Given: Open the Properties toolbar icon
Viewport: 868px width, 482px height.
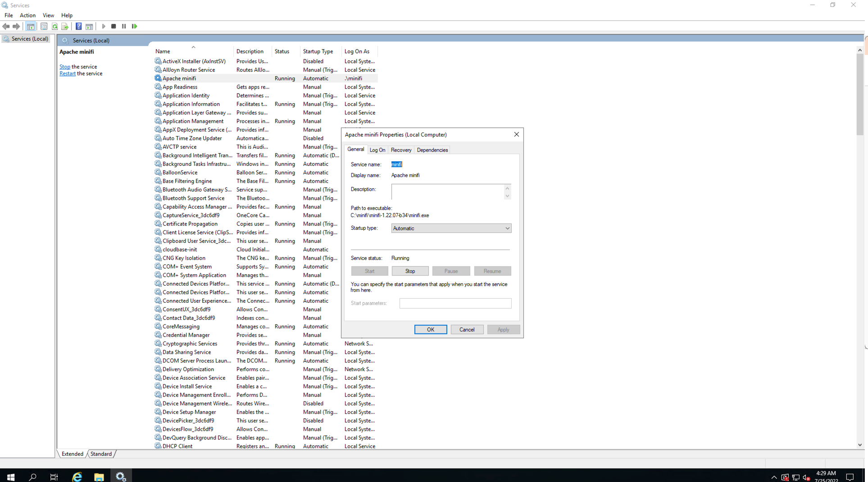Looking at the screenshot, I should click(x=44, y=27).
